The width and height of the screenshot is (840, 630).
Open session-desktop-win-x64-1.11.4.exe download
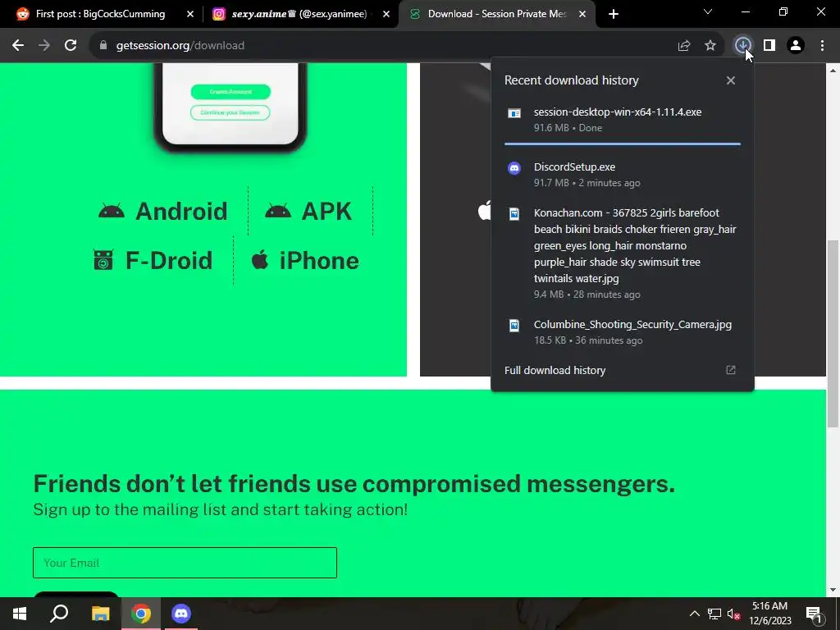[x=623, y=120]
